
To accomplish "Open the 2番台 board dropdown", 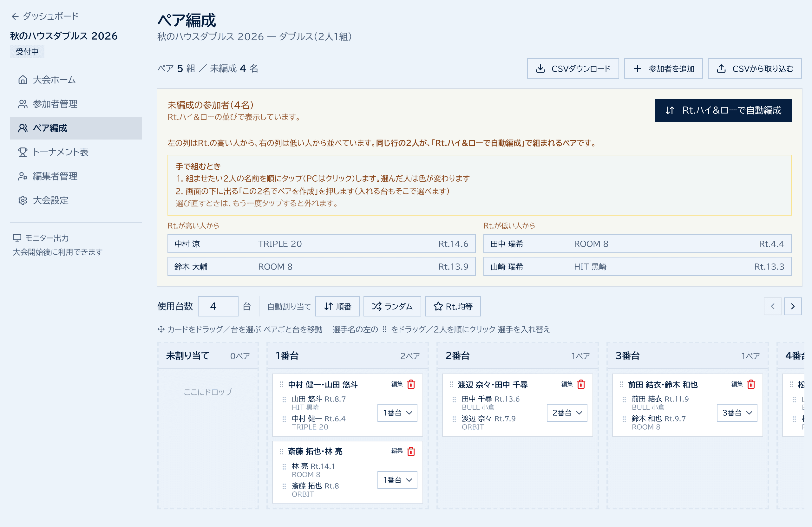I will click(x=567, y=413).
